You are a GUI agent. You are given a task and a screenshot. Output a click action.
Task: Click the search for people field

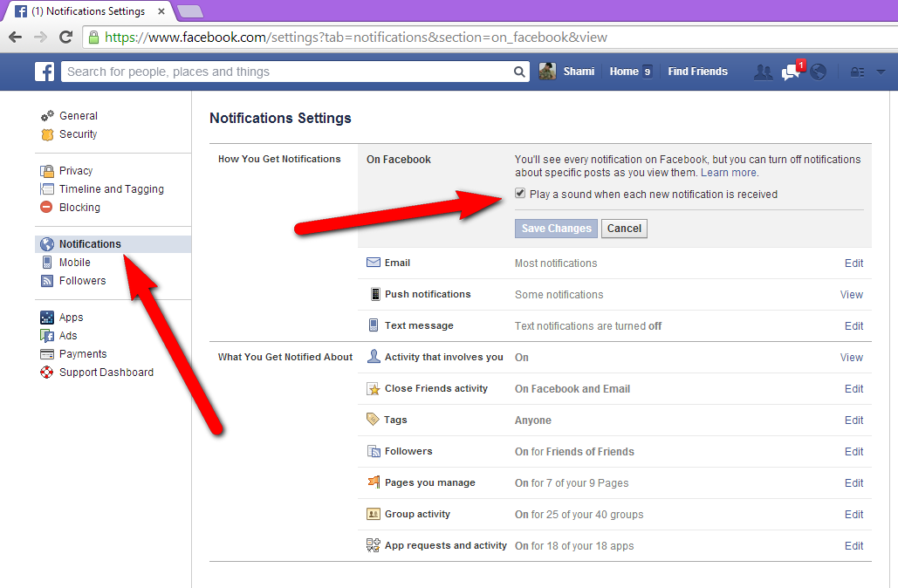pyautogui.click(x=286, y=72)
